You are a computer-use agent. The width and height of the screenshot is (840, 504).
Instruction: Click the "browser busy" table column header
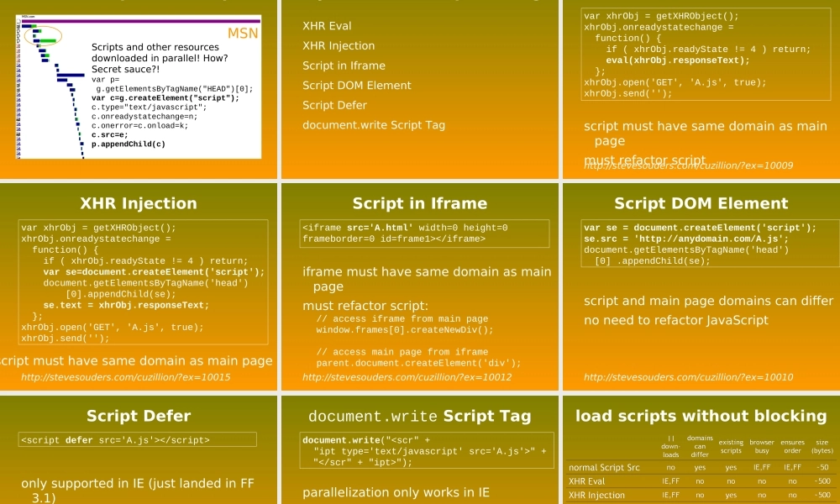point(762,446)
